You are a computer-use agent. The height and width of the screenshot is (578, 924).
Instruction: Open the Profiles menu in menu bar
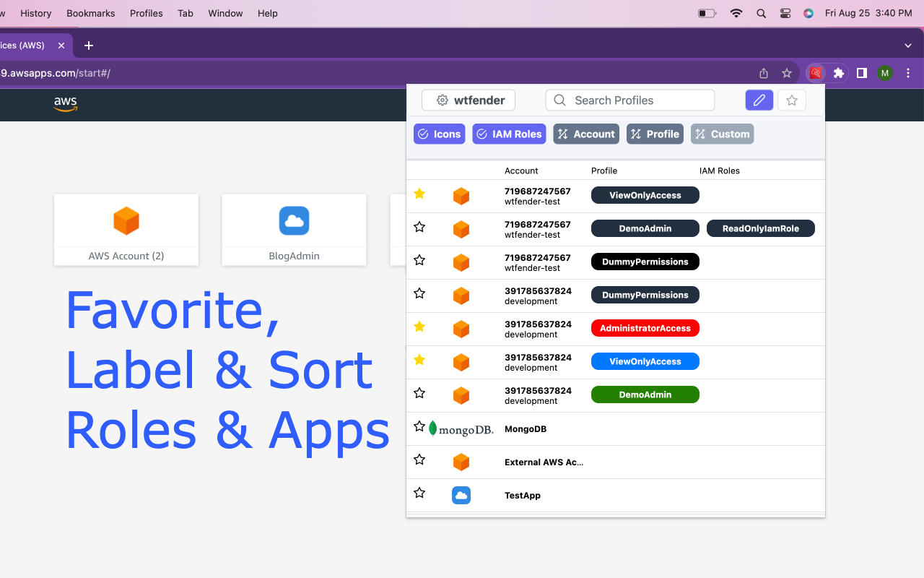point(146,13)
